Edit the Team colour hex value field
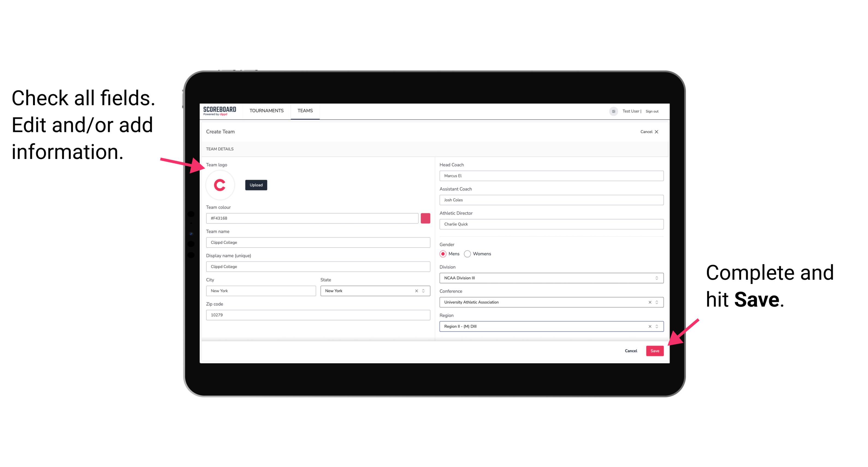 313,217
